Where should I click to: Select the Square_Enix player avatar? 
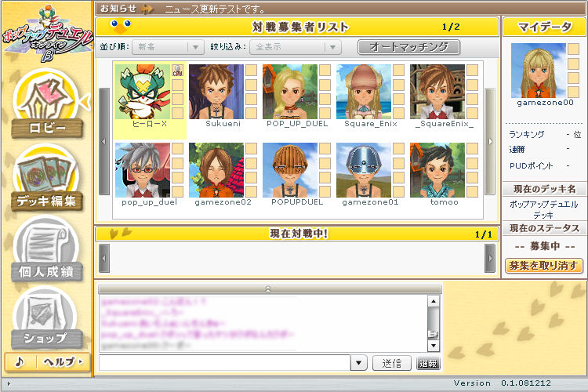pyautogui.click(x=364, y=92)
